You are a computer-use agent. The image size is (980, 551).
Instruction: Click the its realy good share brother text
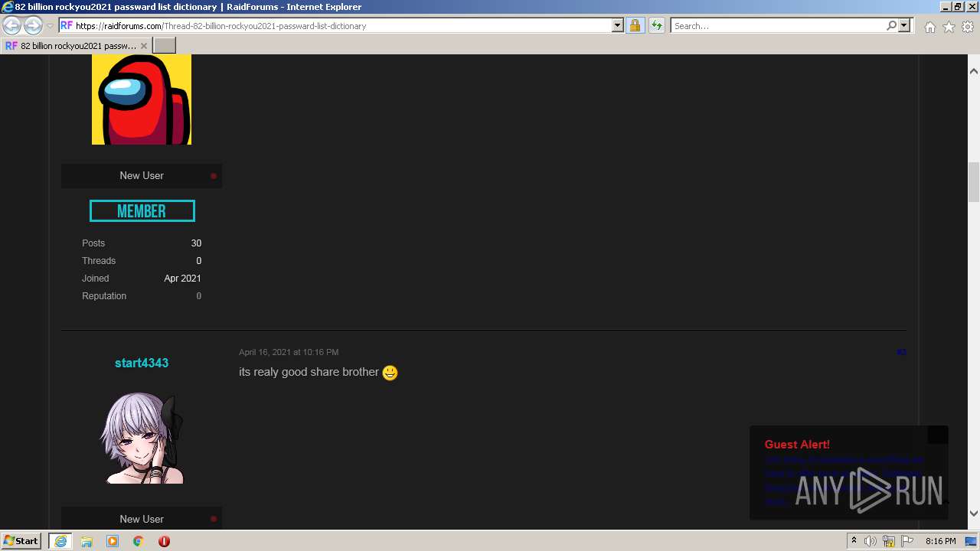pyautogui.click(x=309, y=372)
